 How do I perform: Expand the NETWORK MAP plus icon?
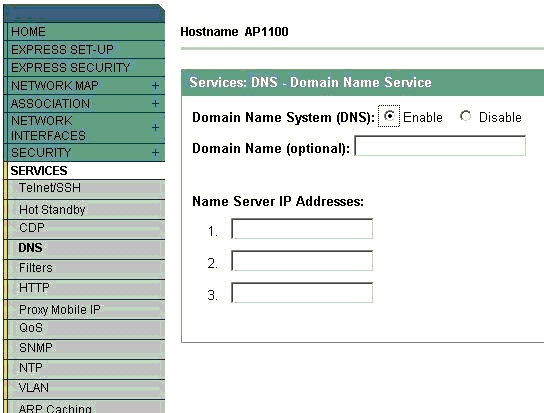(x=155, y=85)
